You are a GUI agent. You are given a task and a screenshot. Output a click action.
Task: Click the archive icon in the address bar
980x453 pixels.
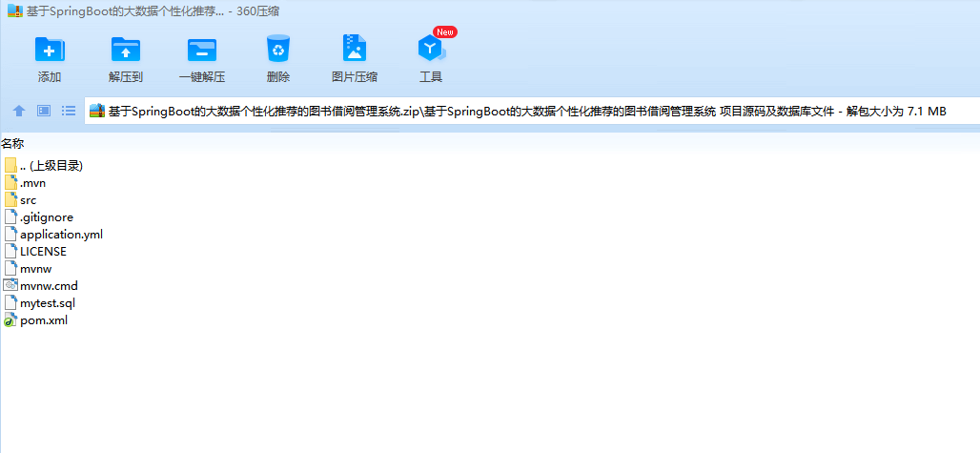point(97,112)
